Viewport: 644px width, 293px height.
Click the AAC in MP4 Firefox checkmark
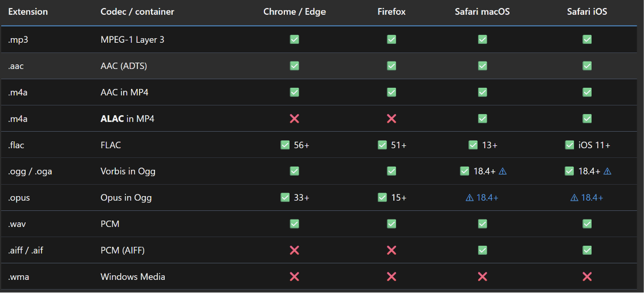point(392,92)
